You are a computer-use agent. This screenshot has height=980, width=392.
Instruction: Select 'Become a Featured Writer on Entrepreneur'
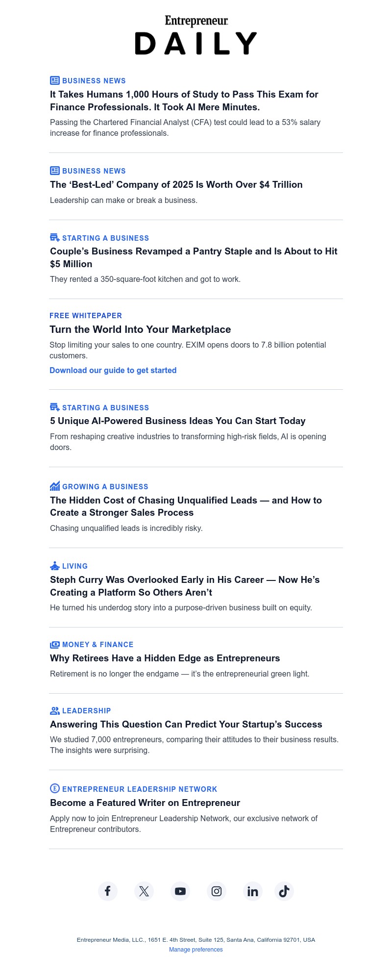pyautogui.click(x=145, y=803)
